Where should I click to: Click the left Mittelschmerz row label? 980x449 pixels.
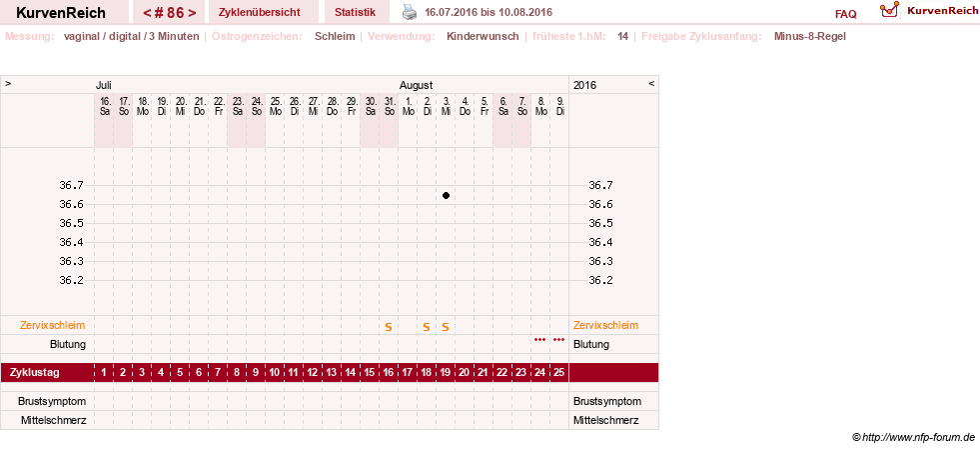pos(53,420)
